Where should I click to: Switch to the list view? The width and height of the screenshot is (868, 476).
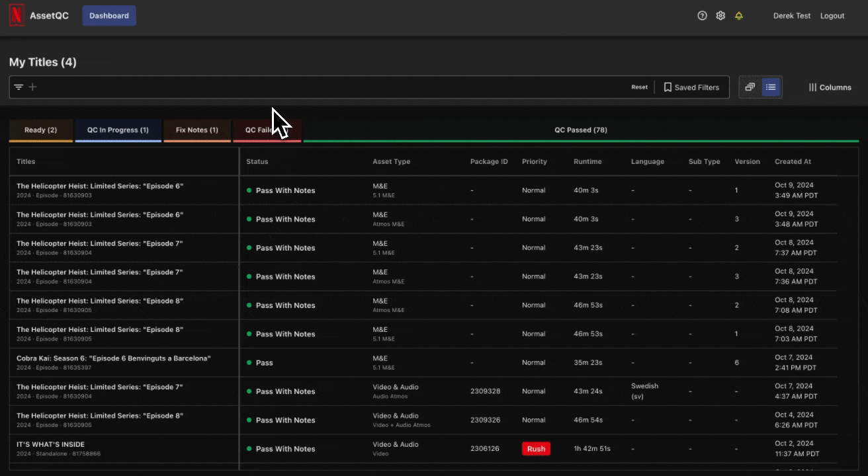click(771, 87)
